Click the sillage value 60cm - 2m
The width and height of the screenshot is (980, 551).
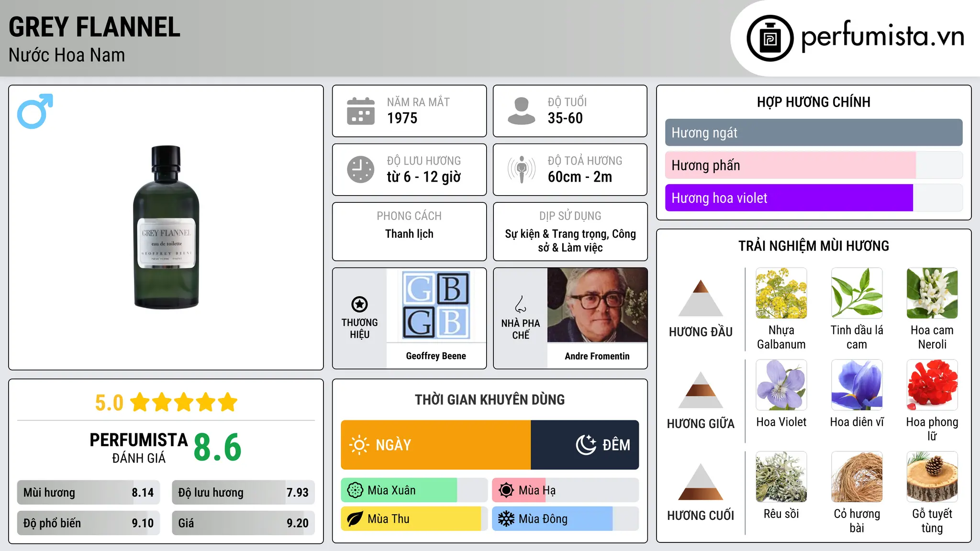point(580,177)
